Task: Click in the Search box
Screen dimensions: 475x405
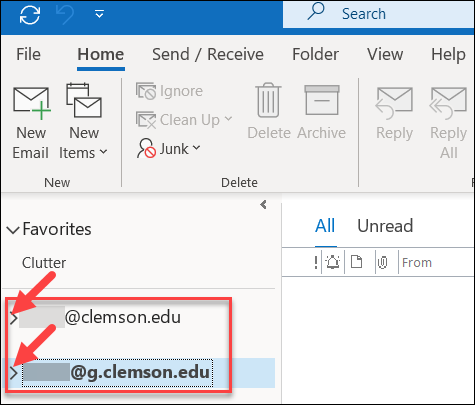Action: [x=379, y=14]
